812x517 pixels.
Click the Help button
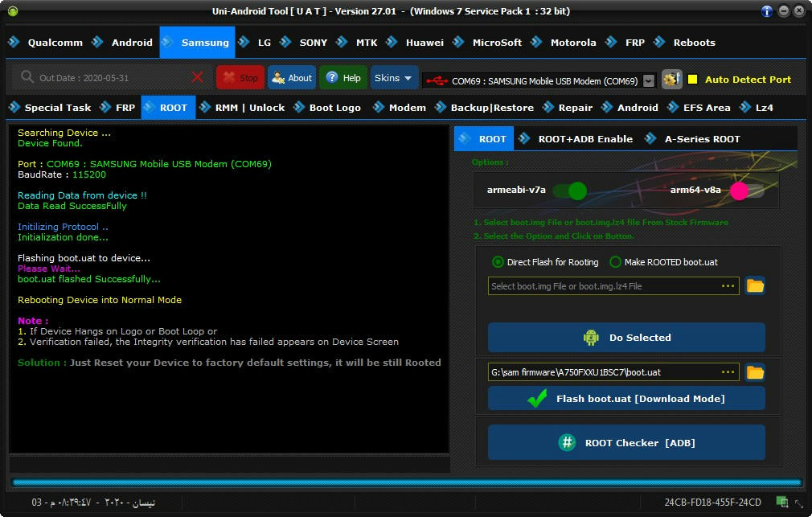click(343, 78)
